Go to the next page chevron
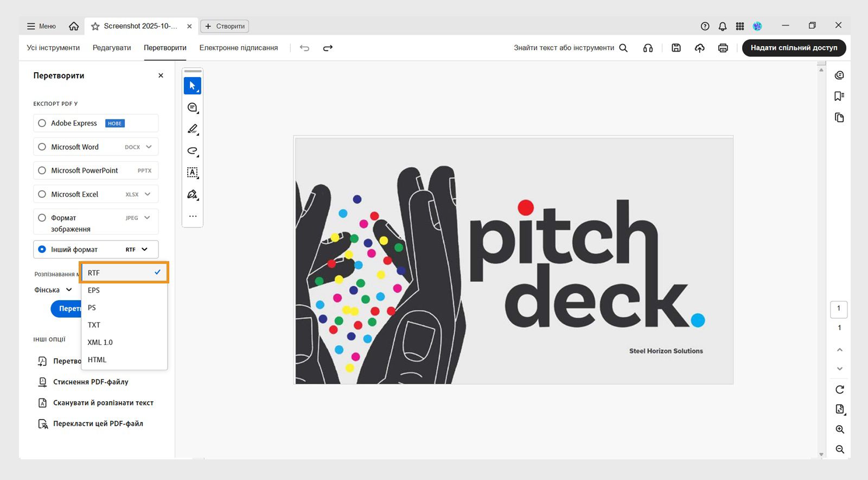 click(840, 369)
